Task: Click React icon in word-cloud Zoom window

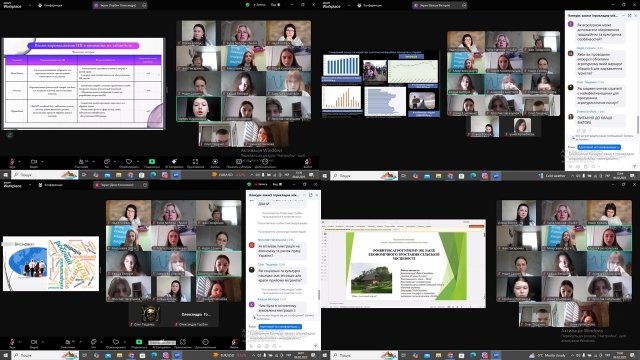Action: (116, 342)
